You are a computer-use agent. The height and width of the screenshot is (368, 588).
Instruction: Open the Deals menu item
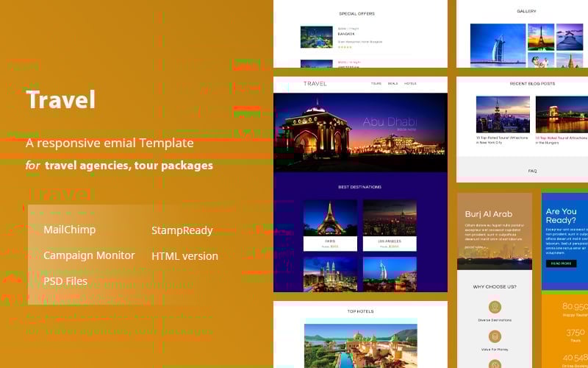pos(392,84)
